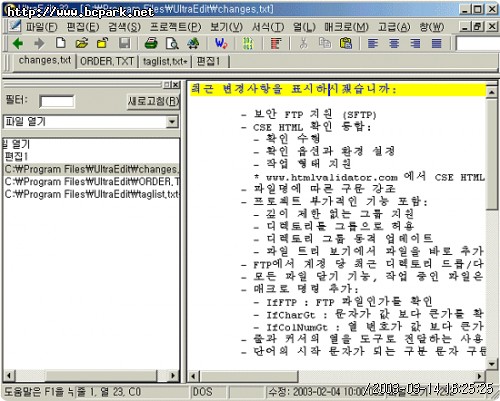Switch to the 편집1 tab
Image resolution: width=500 pixels, height=401 pixels.
point(209,61)
